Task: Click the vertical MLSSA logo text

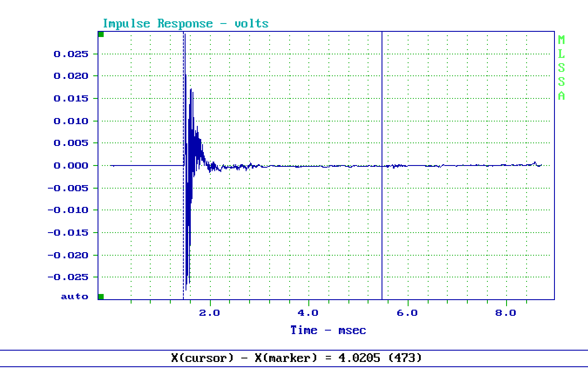Action: click(x=561, y=68)
